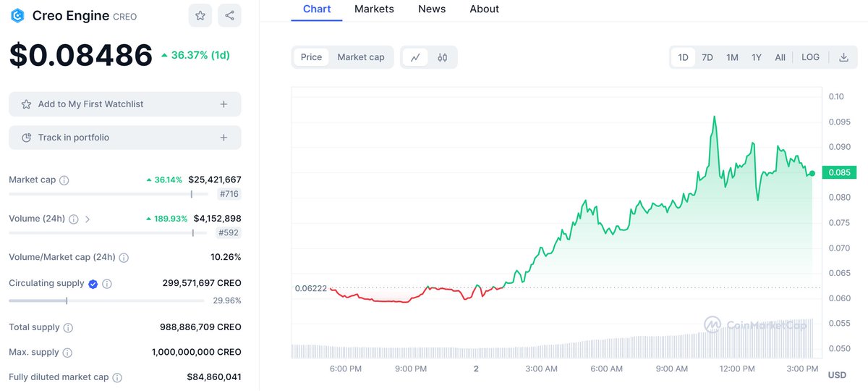The width and height of the screenshot is (868, 391).
Task: Set chart range to 1D
Action: tap(683, 57)
